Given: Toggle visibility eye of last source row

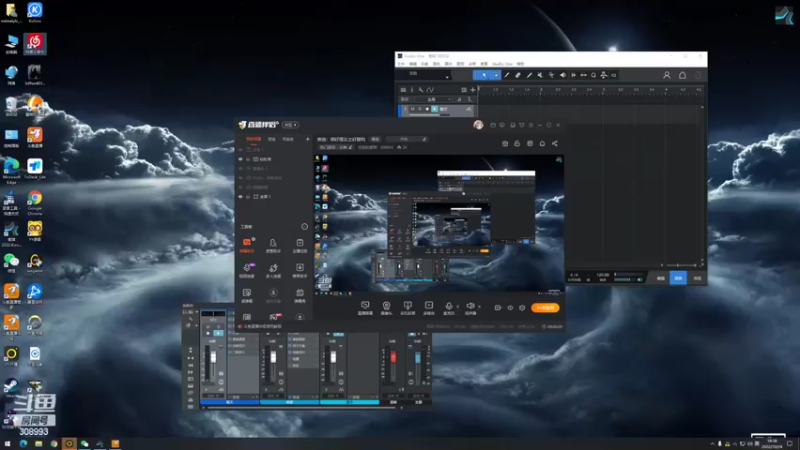Looking at the screenshot, I should (x=241, y=196).
